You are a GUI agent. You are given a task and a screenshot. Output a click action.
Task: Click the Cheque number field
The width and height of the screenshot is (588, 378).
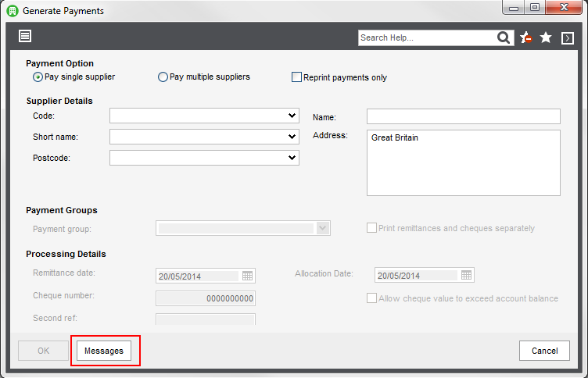click(206, 298)
